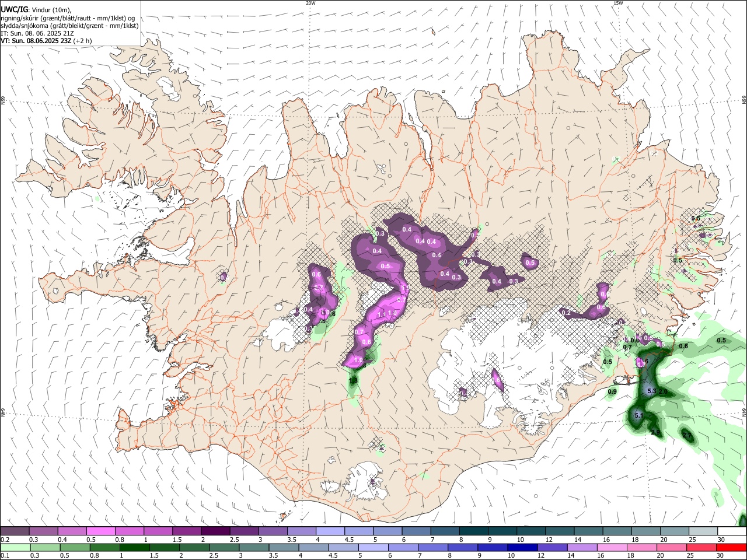Click the 12–14 purple-blue rain legend swatch
The image size is (747, 560).
point(552,547)
